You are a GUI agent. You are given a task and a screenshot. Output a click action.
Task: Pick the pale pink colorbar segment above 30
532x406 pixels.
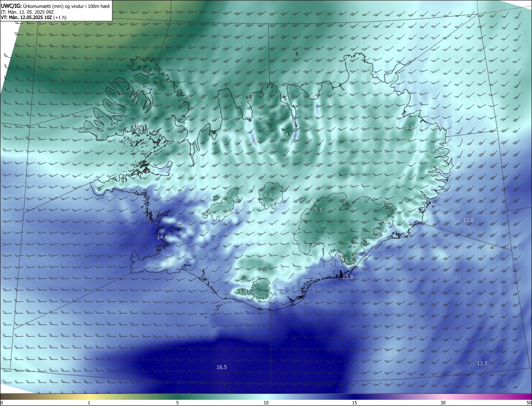point(443,396)
